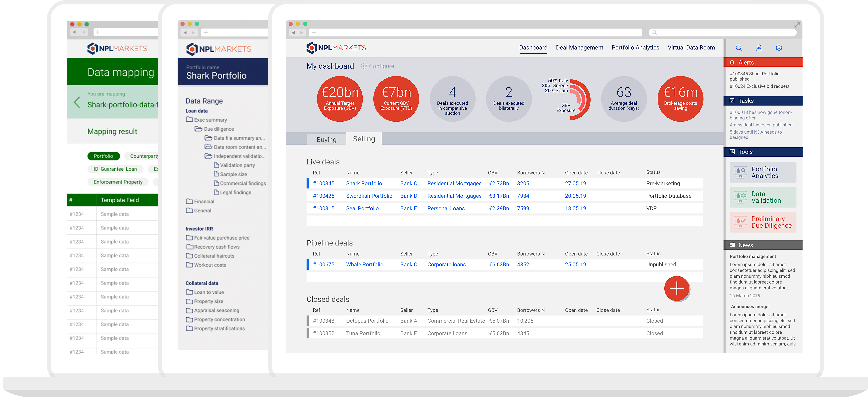Viewport: 868px width, 397px height.
Task: Click the 'Announces merger' news headline
Action: pyautogui.click(x=750, y=307)
